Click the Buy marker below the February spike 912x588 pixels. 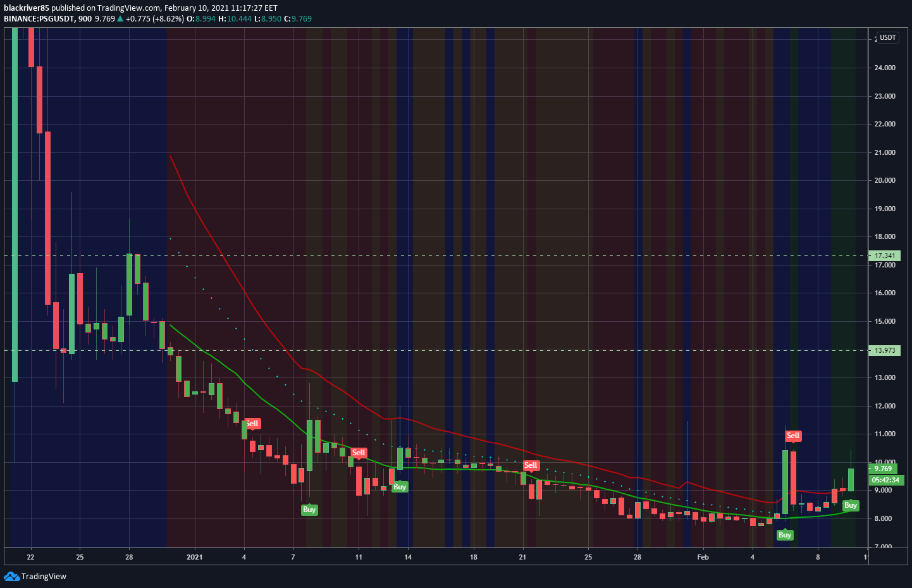[785, 535]
